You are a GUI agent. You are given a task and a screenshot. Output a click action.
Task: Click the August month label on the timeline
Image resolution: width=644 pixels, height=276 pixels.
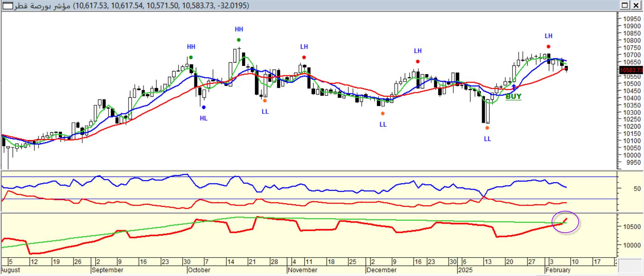click(x=10, y=270)
